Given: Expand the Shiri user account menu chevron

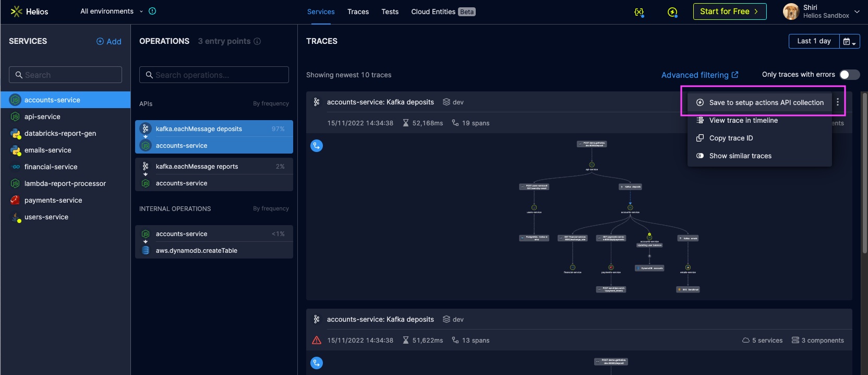Looking at the screenshot, I should tap(857, 11).
